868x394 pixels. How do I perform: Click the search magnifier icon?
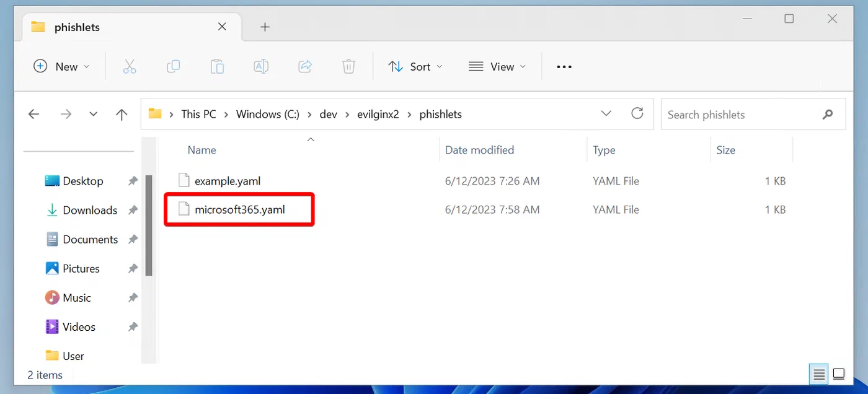[828, 115]
